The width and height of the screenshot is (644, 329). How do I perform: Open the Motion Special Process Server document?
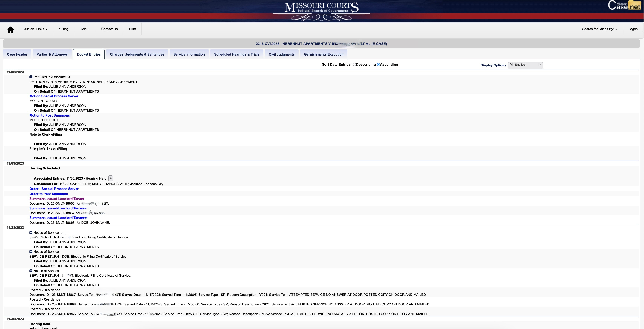(54, 96)
